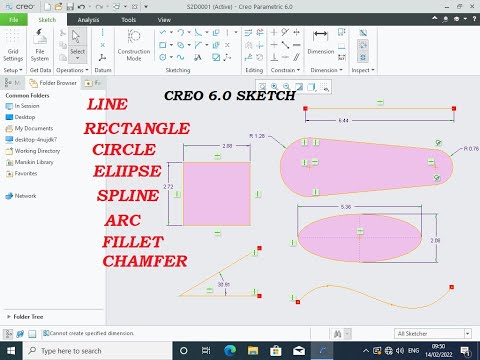
Task: Click the File System button
Action: tap(40, 45)
